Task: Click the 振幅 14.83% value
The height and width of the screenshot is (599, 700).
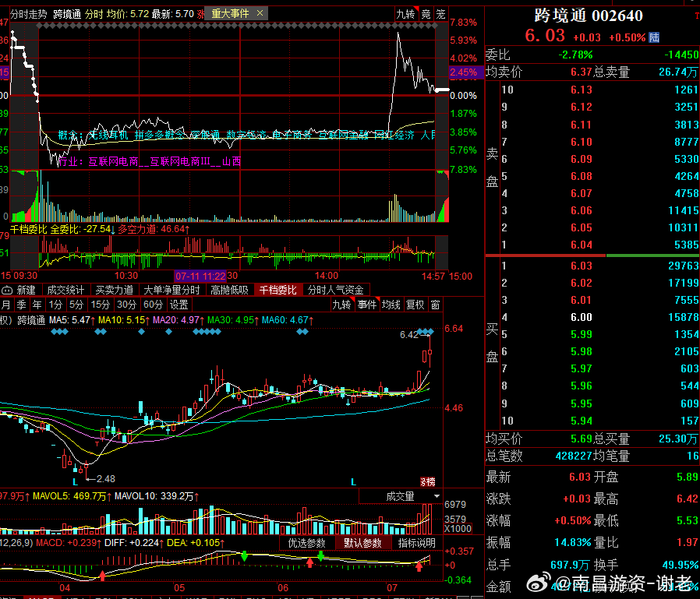Action: [573, 542]
